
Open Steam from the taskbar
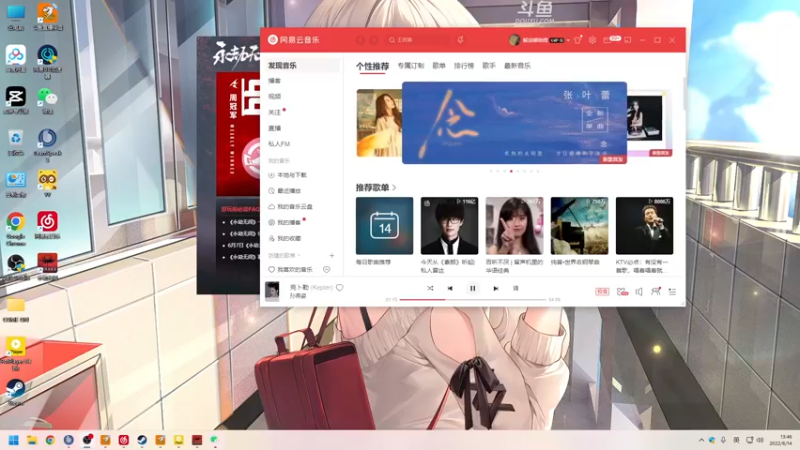tap(142, 440)
